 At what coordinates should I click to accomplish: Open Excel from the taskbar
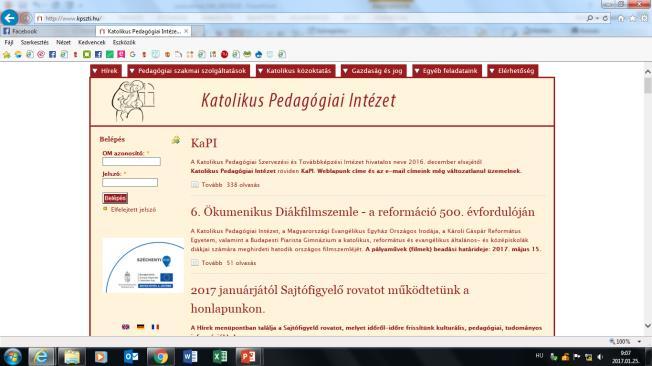tap(220, 357)
